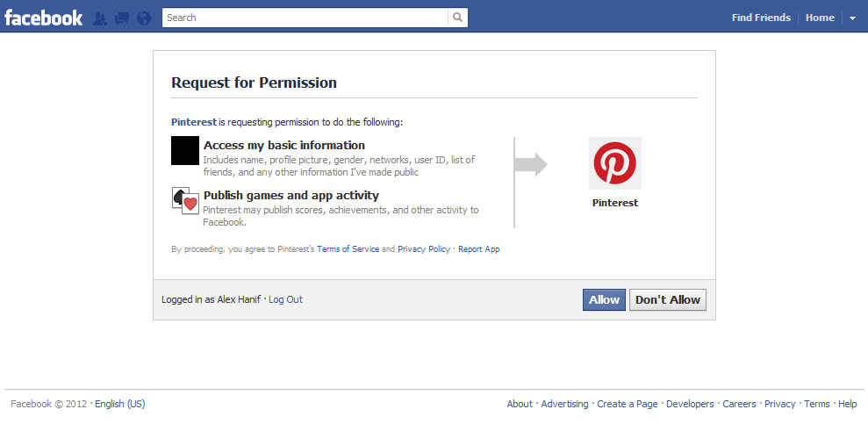Screen dimensions: 868x424
Task: Open the friend requests icon
Action: [100, 18]
